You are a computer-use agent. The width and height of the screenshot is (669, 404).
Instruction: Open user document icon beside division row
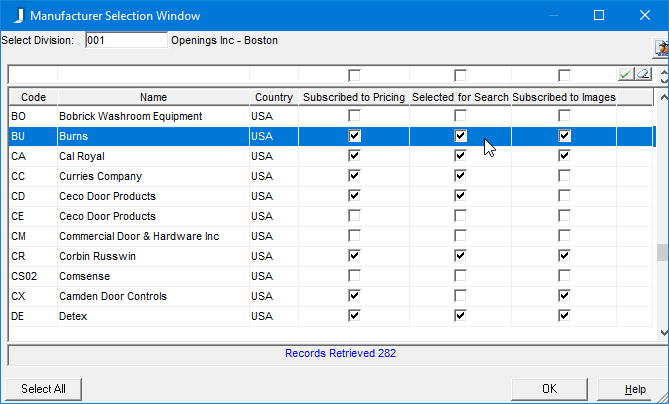(x=662, y=48)
